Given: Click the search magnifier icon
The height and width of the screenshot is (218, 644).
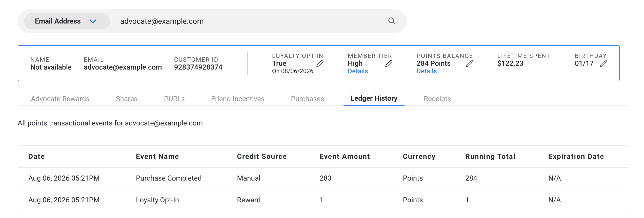Looking at the screenshot, I should click(x=392, y=21).
